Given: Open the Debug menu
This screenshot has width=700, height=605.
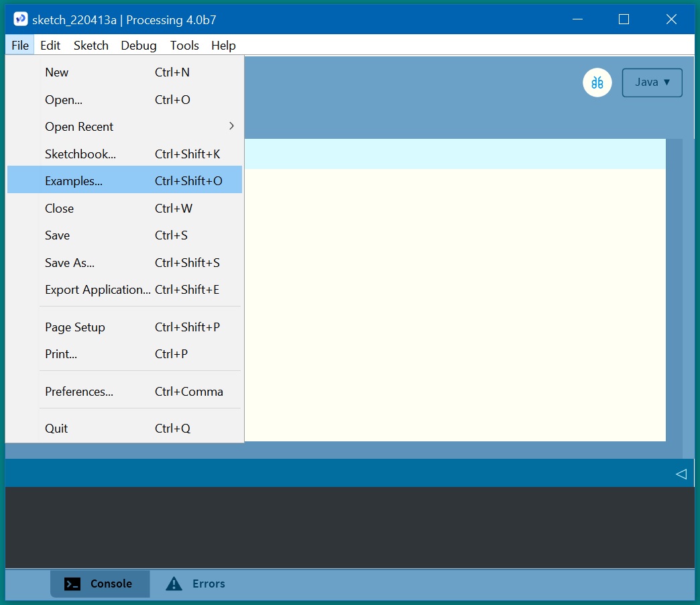Looking at the screenshot, I should (x=138, y=46).
